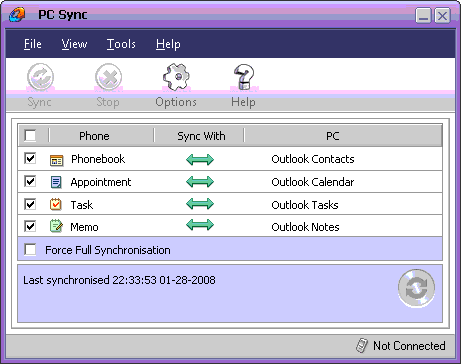Click the Memo label
This screenshot has width=461, height=364.
point(84,227)
